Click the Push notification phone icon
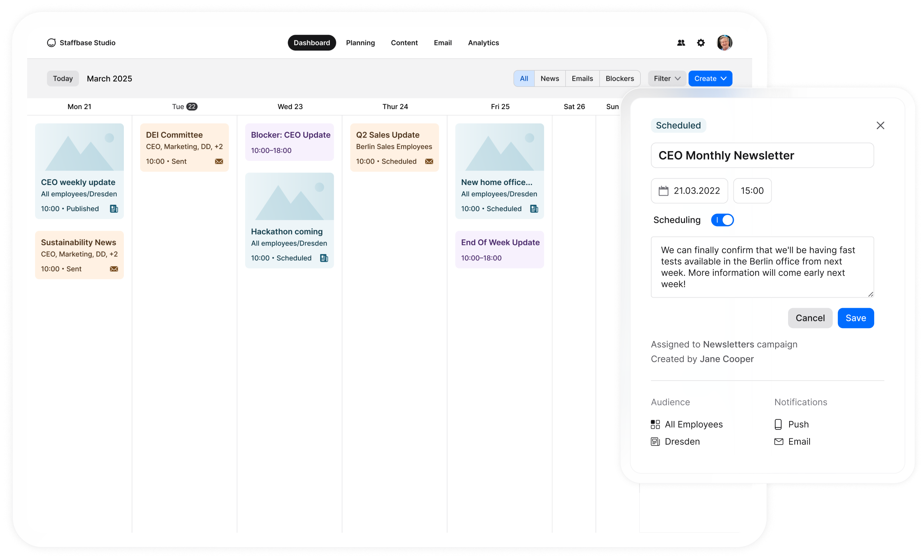Screen dimensions: 924x560 click(779, 424)
